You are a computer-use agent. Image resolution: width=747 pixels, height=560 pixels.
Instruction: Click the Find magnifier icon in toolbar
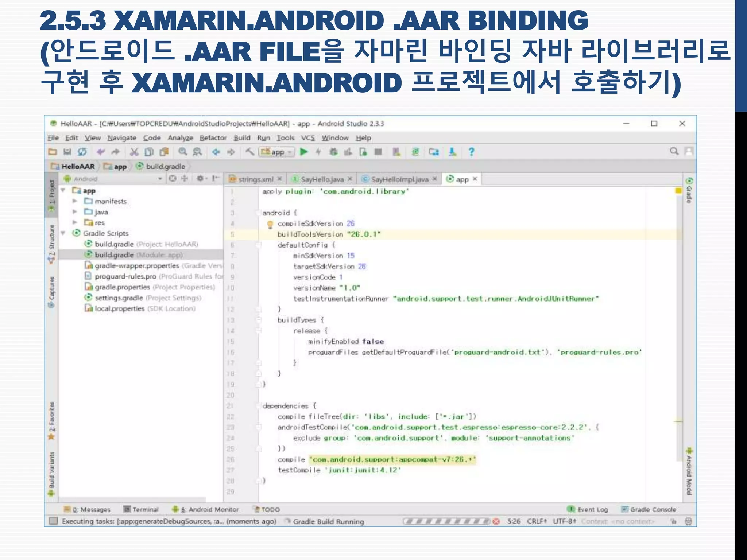182,152
